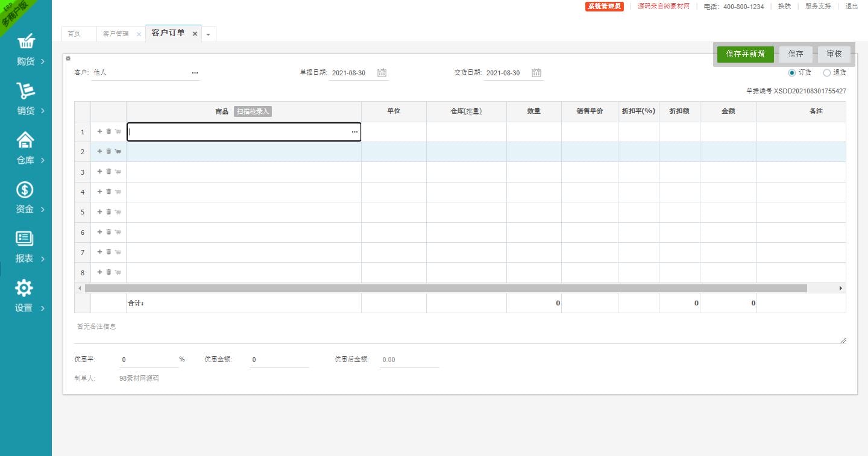The height and width of the screenshot is (456, 868).
Task: Delete row 5 using trash icon
Action: tap(109, 212)
